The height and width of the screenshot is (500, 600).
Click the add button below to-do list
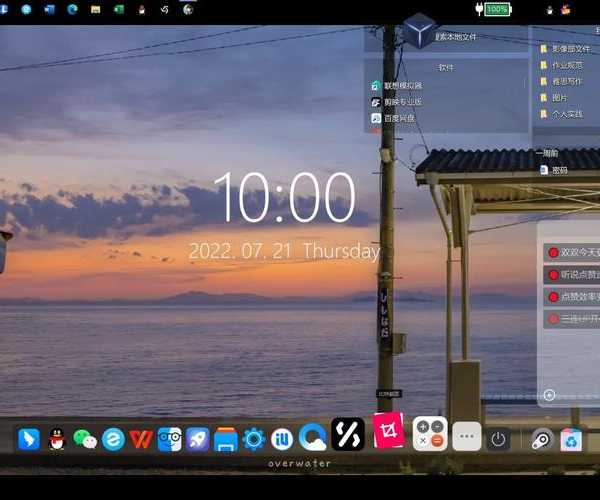coord(549,395)
